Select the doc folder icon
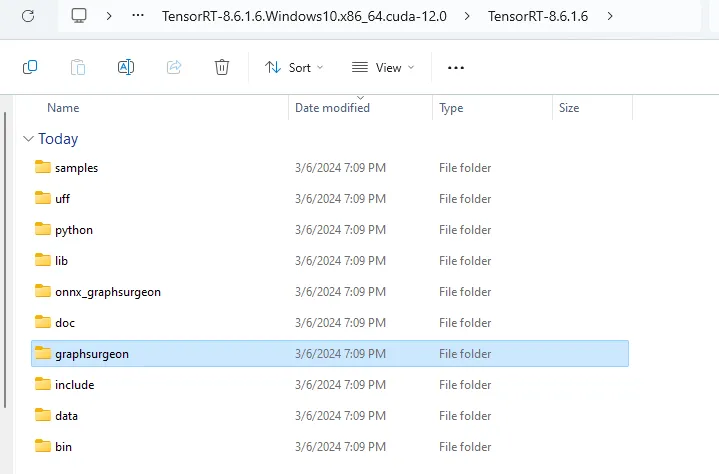 point(43,322)
